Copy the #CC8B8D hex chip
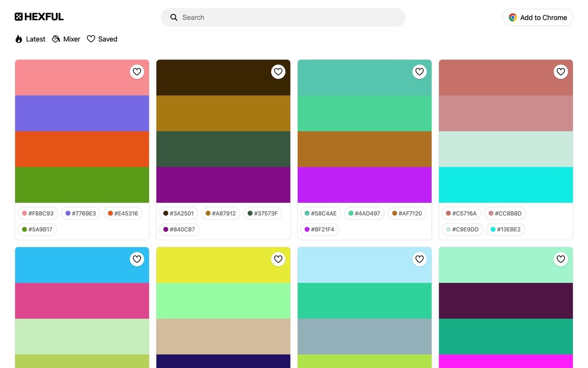This screenshot has width=588, height=368. pos(505,213)
